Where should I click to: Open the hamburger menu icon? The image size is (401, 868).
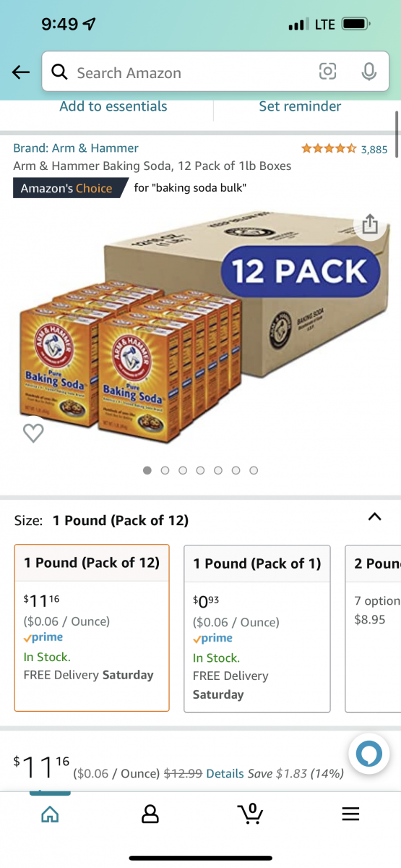tap(350, 814)
